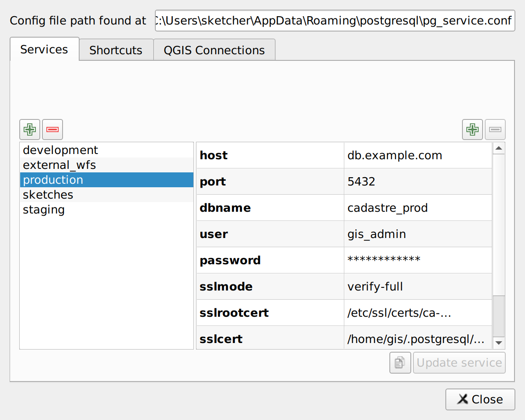The height and width of the screenshot is (420, 525).
Task: Click the X icon inside the Close button
Action: (463, 399)
